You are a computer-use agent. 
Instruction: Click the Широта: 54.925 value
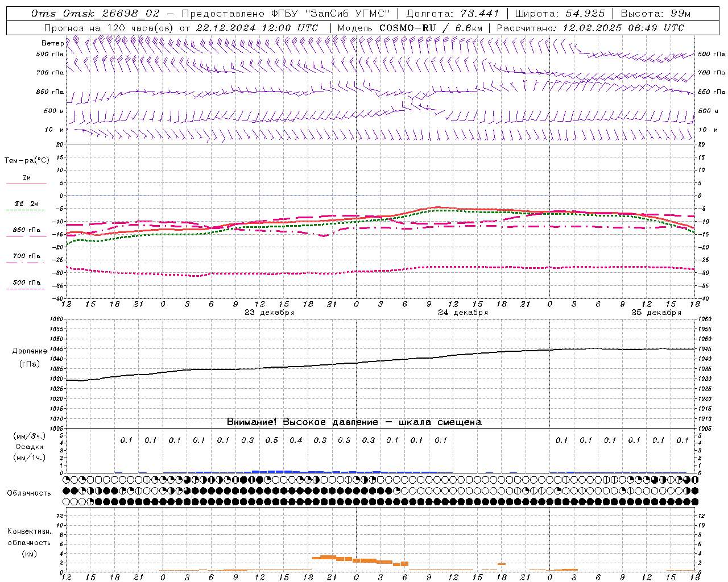(560, 14)
